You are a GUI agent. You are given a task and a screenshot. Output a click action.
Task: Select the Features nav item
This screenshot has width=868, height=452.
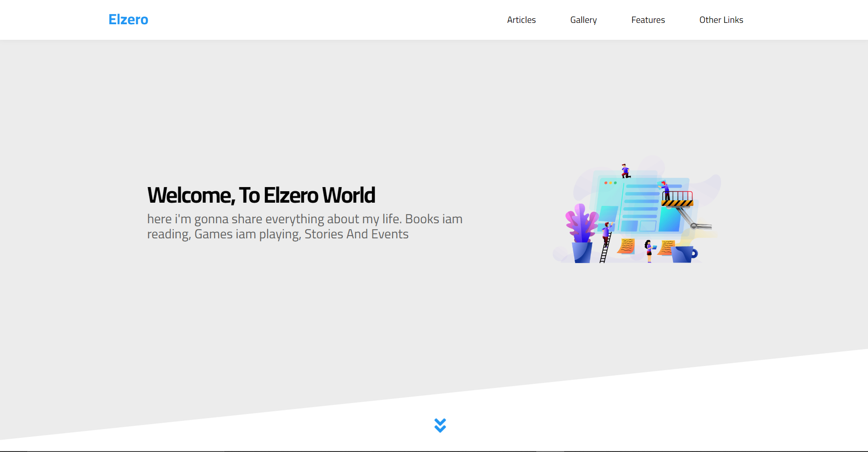[648, 20]
